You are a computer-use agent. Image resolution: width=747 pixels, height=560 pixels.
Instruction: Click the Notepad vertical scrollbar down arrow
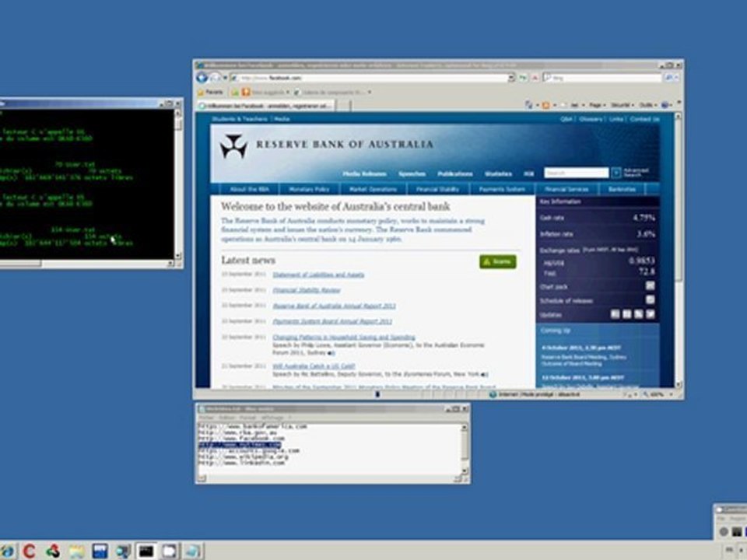(x=465, y=471)
